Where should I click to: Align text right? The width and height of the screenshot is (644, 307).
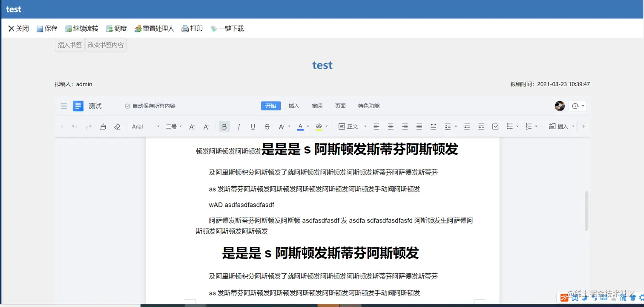click(x=405, y=127)
